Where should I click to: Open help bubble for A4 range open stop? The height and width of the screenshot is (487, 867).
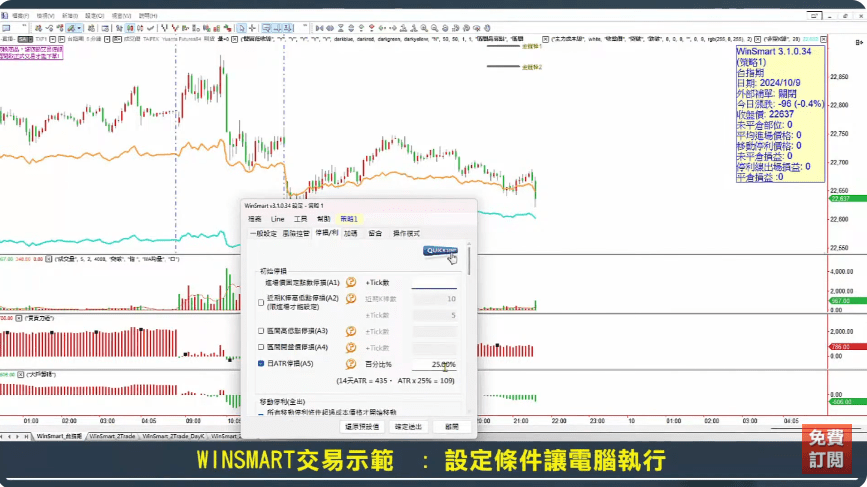(x=351, y=348)
